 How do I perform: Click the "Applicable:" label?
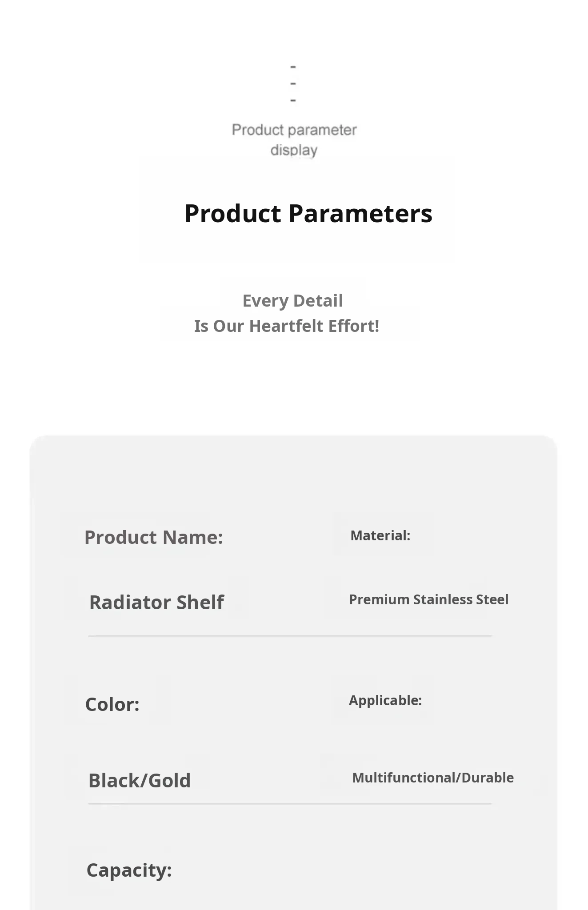point(385,700)
